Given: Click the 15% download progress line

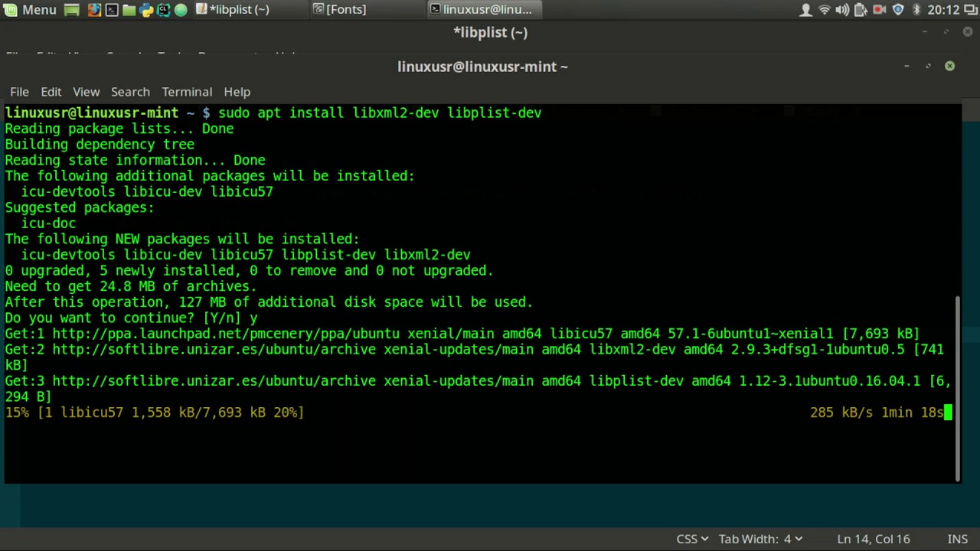Looking at the screenshot, I should pyautogui.click(x=155, y=412).
